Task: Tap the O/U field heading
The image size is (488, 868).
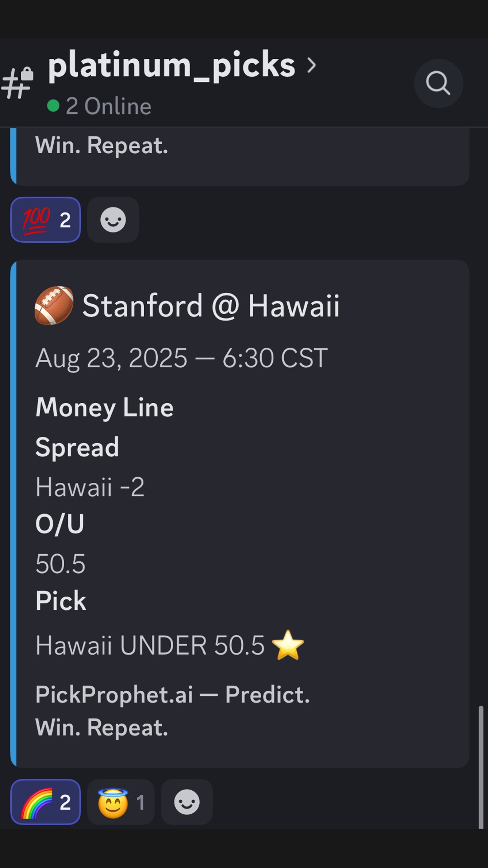Action: [x=60, y=524]
